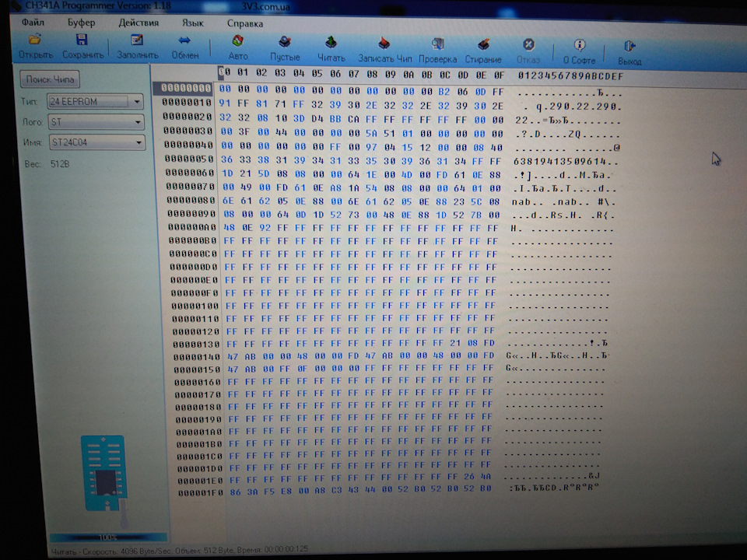The width and height of the screenshot is (747, 560).
Task: Click the Пустые (Blank check) icon
Action: (285, 42)
